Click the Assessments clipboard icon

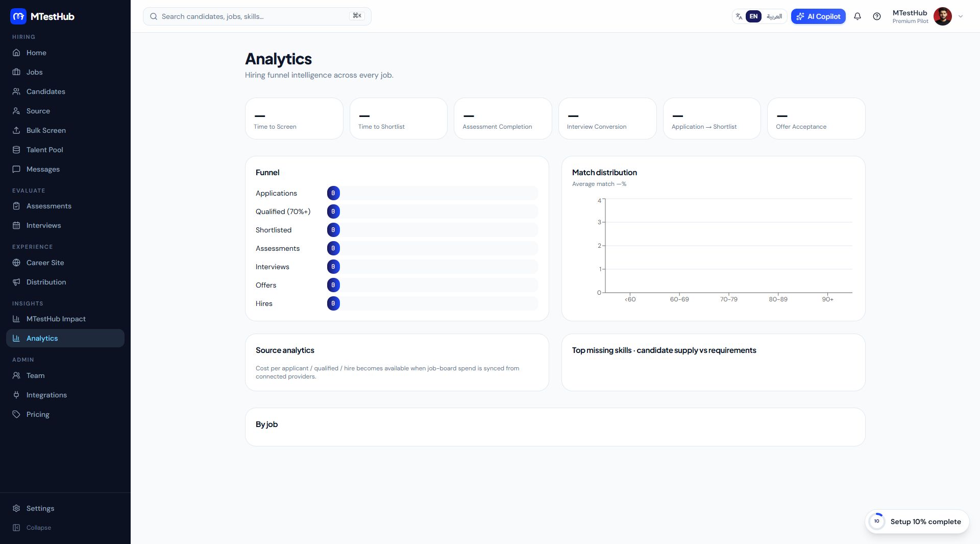click(16, 206)
